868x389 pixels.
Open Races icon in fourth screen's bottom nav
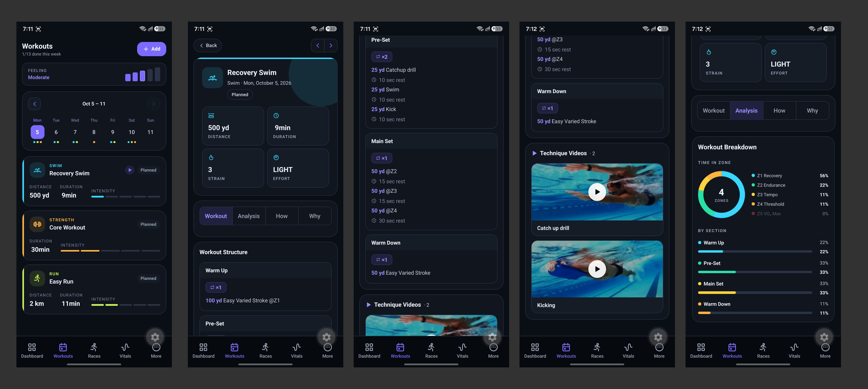597,347
